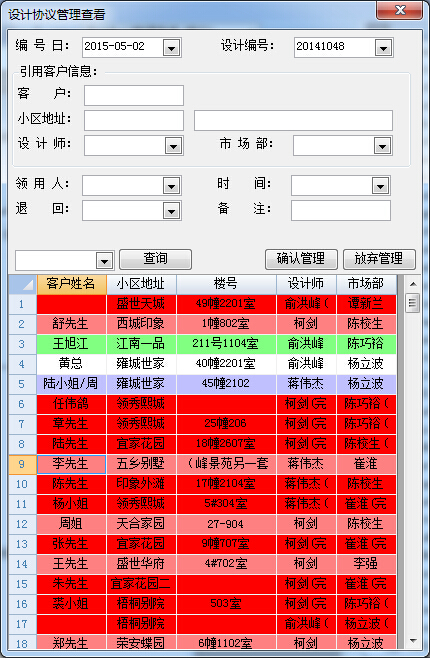Click the scrollbar down arrow

(x=413, y=640)
